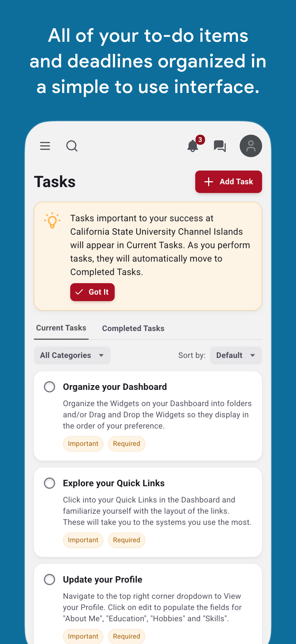Screen dimensions: 296x644
Task: Mark Explore your Quick Links complete
Action: tap(49, 483)
